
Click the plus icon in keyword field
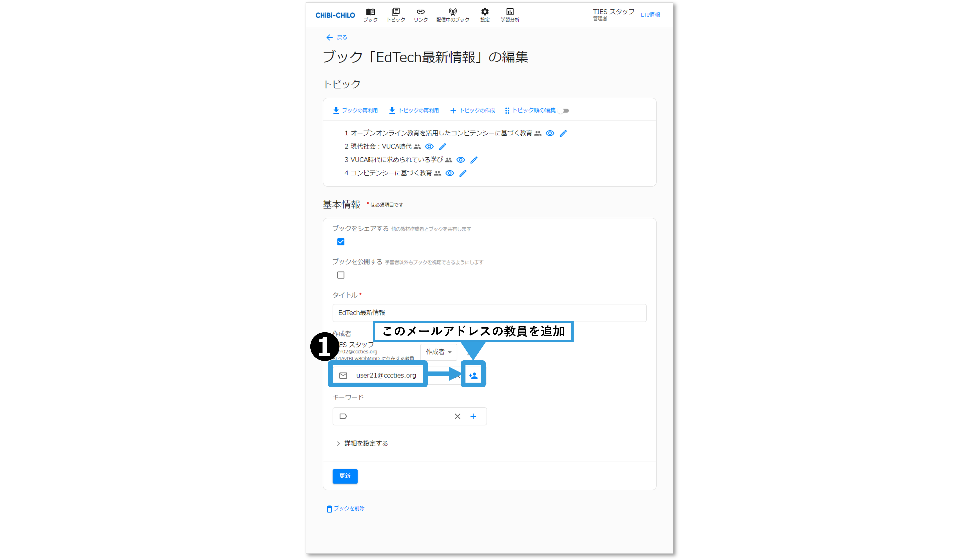coord(473,416)
